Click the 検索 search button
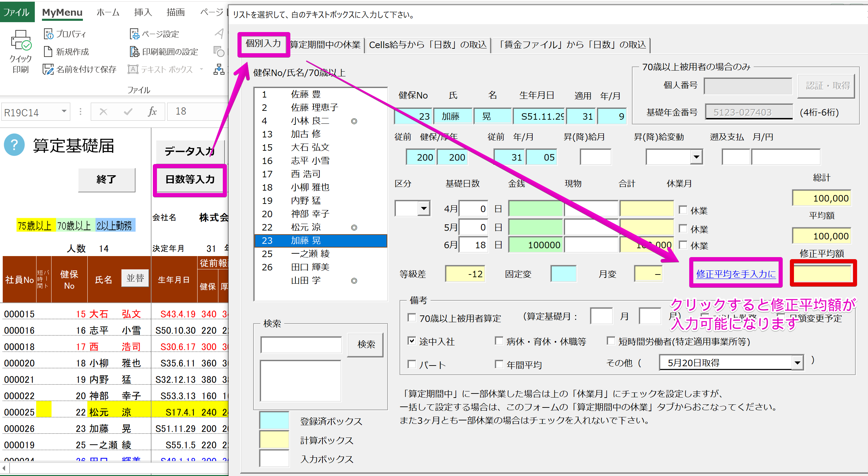Screen dimensions: 868x476 click(366, 345)
